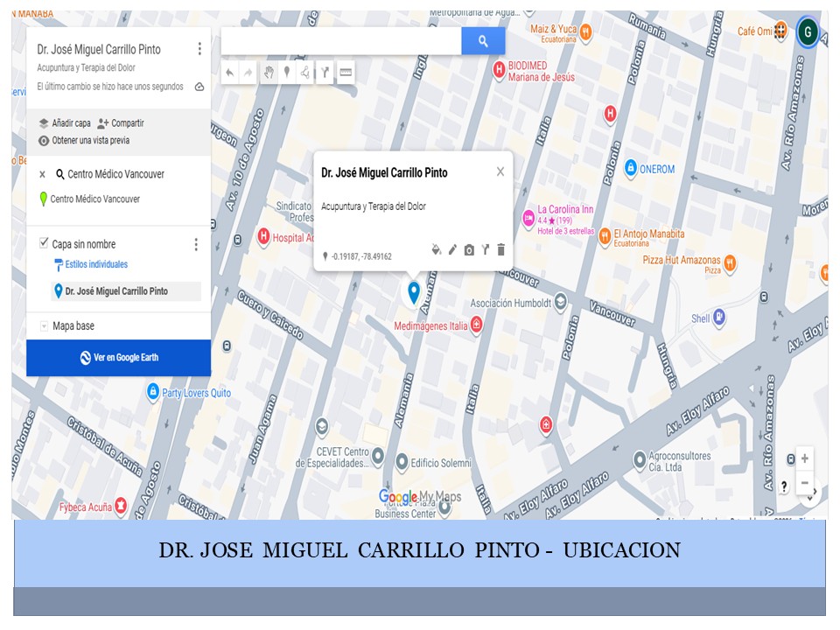Click the cloud saved-status icon
Screen dimensions: 840x630
pyautogui.click(x=199, y=87)
